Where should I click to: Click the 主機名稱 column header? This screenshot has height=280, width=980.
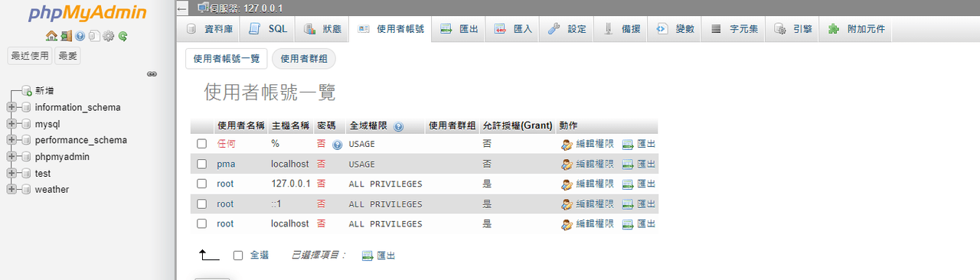pyautogui.click(x=290, y=125)
